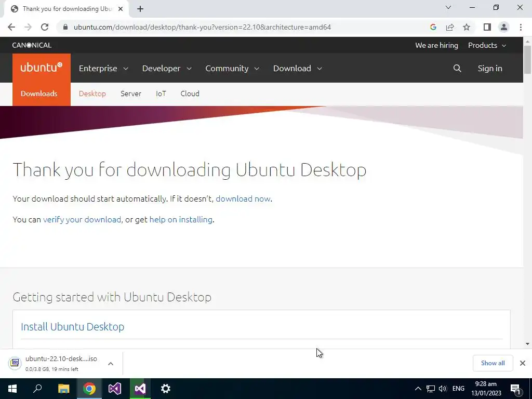Expand the download item options chevron
The height and width of the screenshot is (399, 532).
point(111,364)
